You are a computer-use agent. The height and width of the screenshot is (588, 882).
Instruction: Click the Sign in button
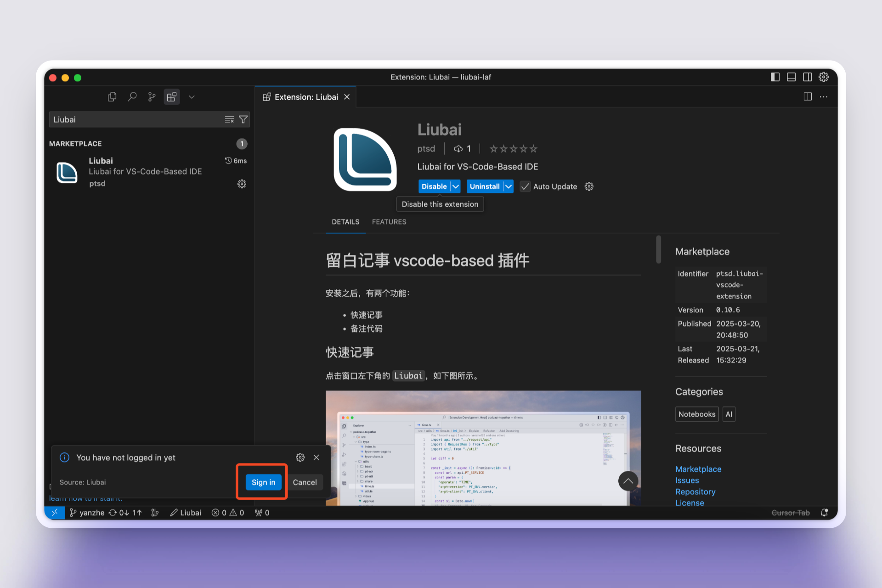click(263, 482)
